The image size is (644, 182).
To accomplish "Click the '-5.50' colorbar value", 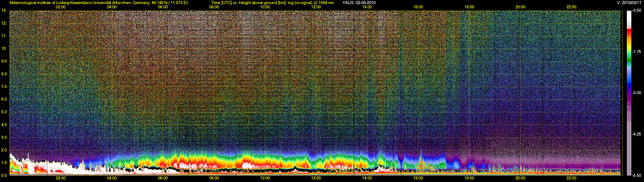I will pyautogui.click(x=636, y=175).
